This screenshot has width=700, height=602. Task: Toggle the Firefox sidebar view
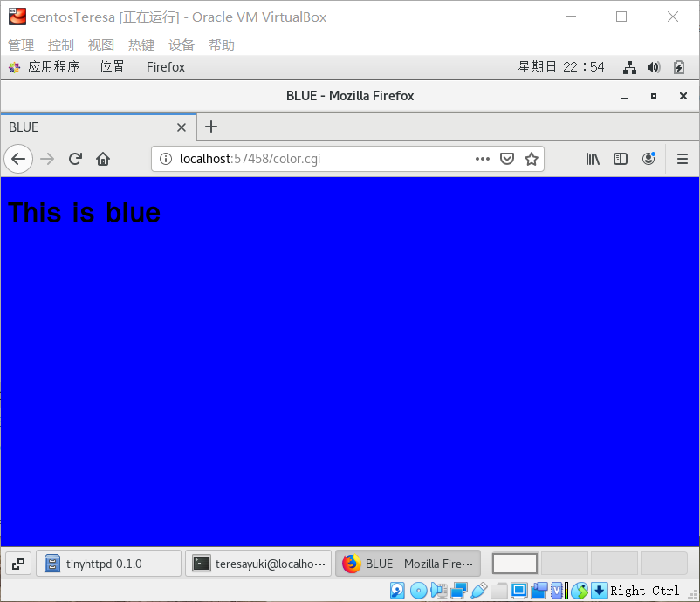[x=621, y=159]
